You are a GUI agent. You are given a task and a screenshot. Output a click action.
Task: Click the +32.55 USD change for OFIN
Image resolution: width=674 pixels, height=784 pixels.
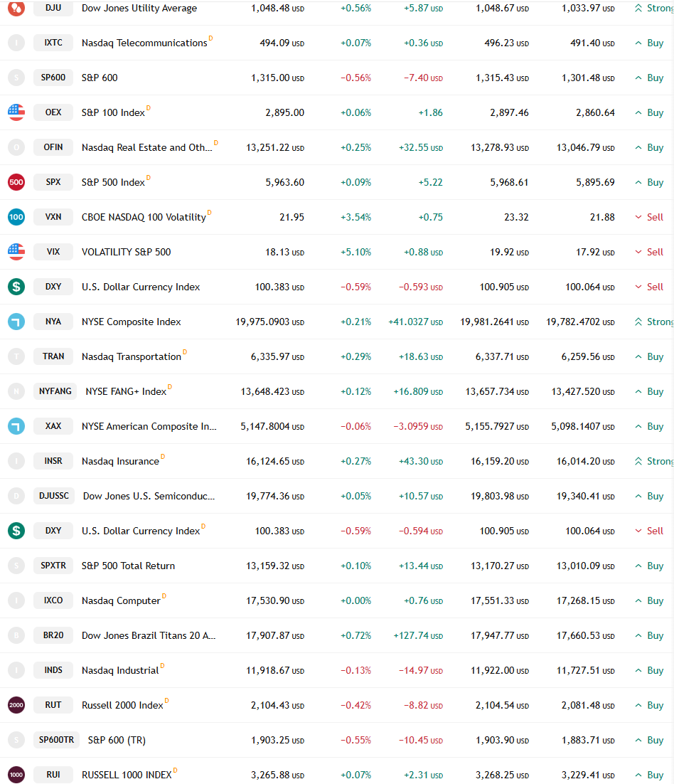pyautogui.click(x=421, y=147)
